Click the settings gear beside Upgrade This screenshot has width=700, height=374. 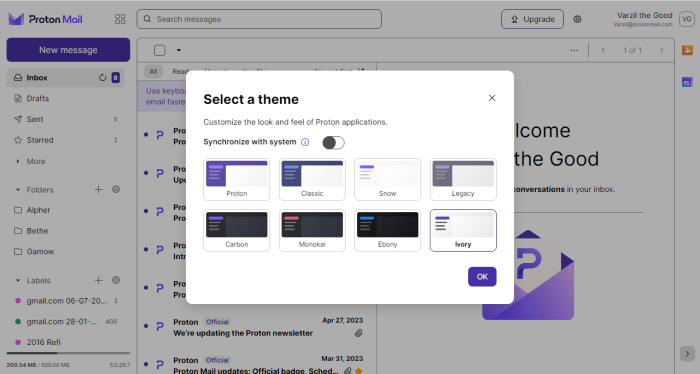(x=577, y=19)
